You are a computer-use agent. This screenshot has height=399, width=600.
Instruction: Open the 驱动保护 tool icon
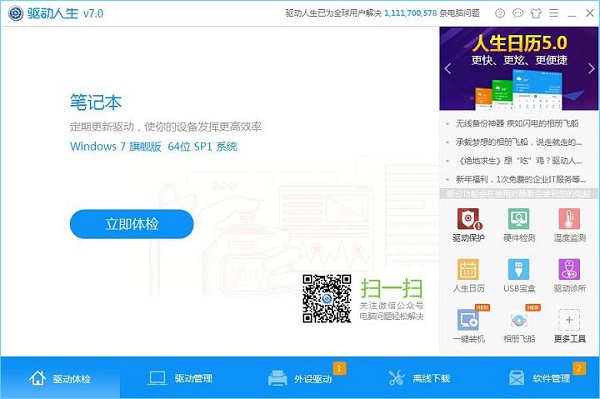click(x=468, y=219)
